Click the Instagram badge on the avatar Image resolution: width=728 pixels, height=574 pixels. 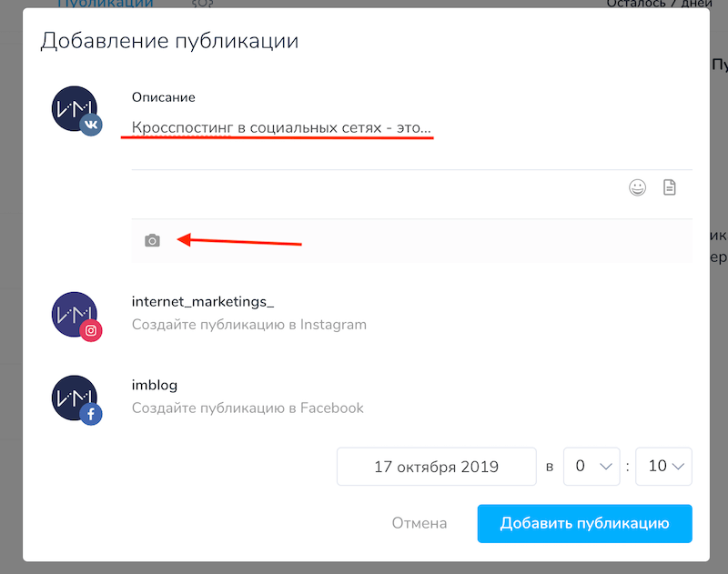(x=91, y=331)
